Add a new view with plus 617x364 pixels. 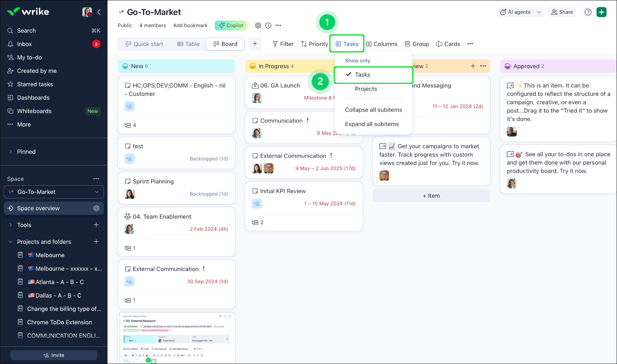255,44
